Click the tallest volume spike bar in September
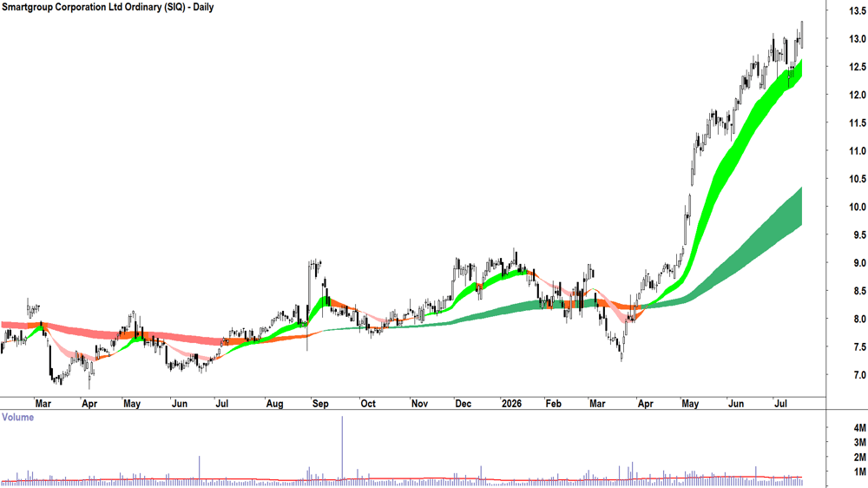 point(342,450)
